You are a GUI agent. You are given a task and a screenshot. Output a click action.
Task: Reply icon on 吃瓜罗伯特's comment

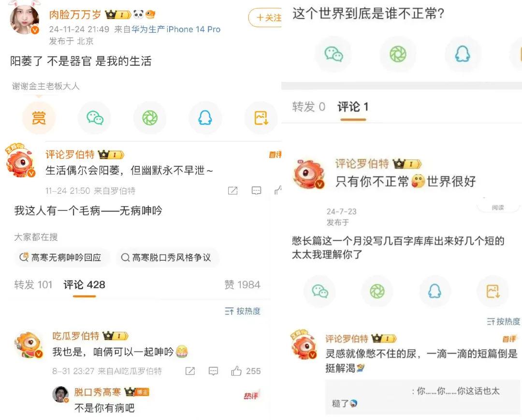coord(213,371)
